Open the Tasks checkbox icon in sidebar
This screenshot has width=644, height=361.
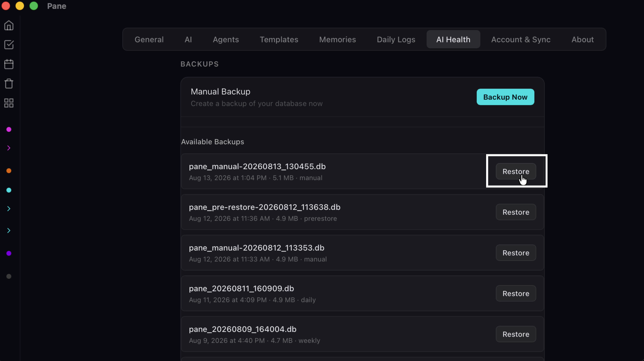click(x=9, y=45)
